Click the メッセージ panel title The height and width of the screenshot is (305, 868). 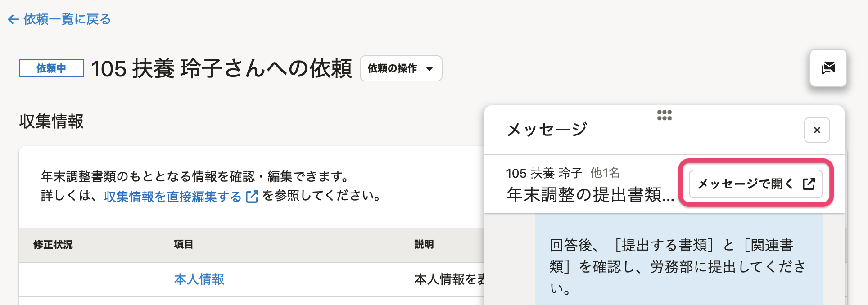547,130
